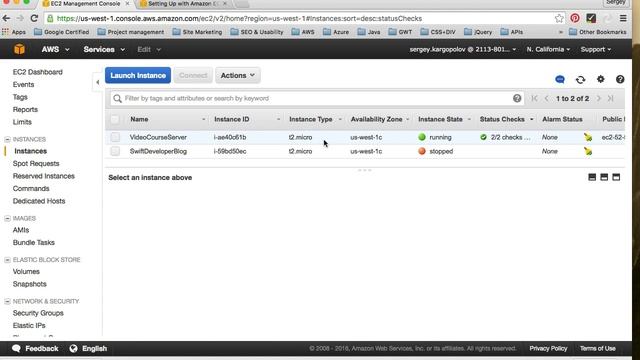Click the checkmark extension icon in the browser toolbar
The width and height of the screenshot is (640, 360).
click(591, 18)
